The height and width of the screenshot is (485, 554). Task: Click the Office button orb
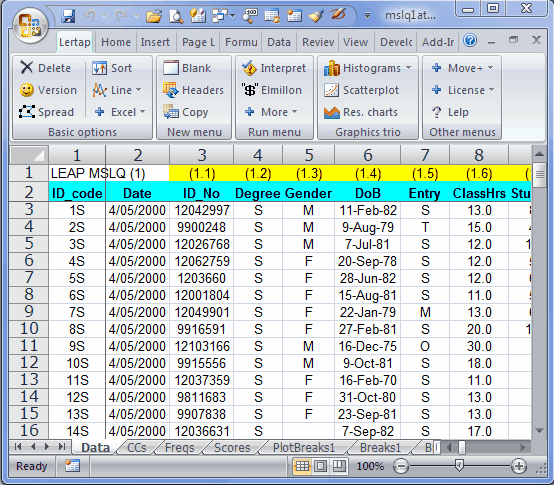[x=30, y=26]
